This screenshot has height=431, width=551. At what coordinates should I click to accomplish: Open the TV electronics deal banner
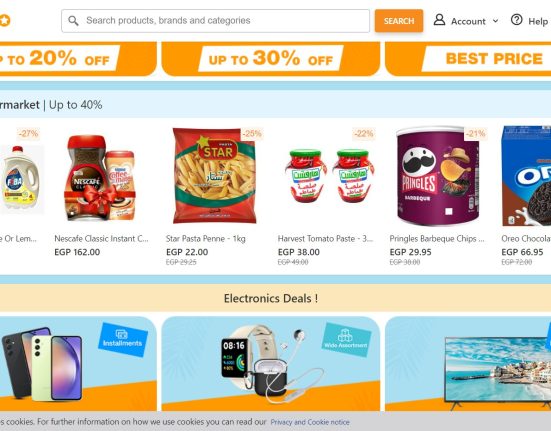coord(468,364)
